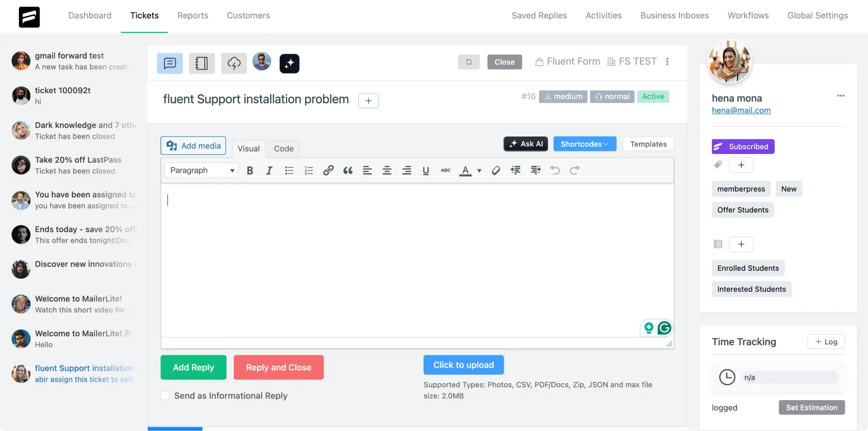Image resolution: width=868 pixels, height=431 pixels.
Task: Align text left
Action: (367, 170)
